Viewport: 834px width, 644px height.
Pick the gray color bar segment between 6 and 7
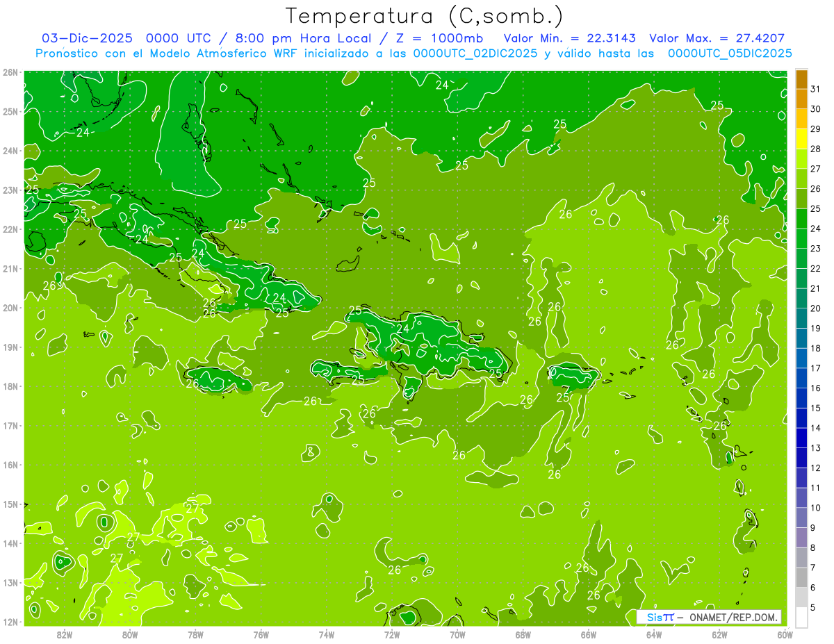coord(801,577)
